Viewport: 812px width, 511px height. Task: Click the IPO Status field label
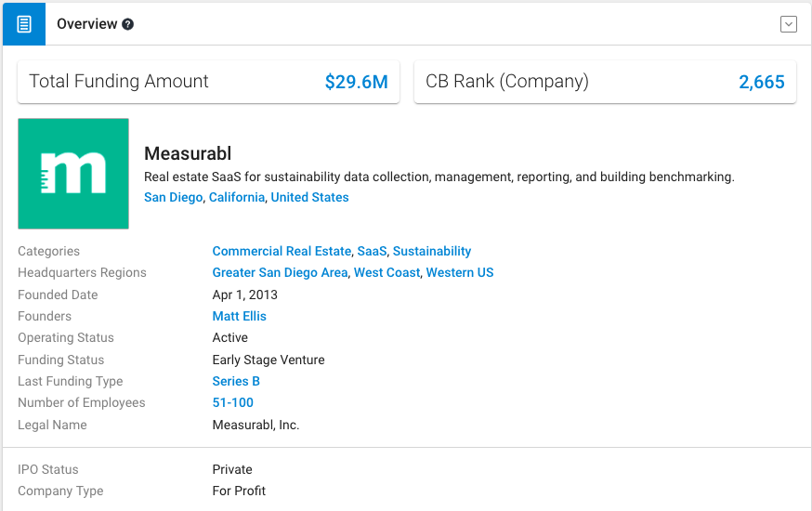pos(48,469)
